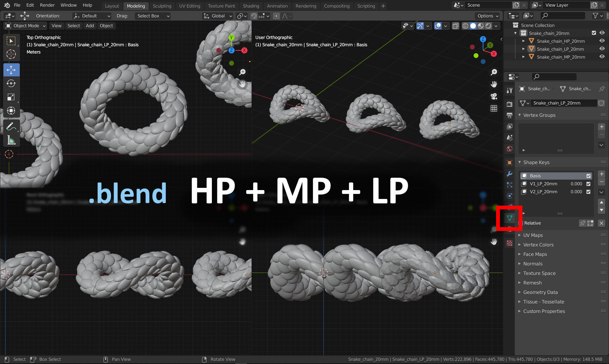Open the Global transform orientation dropdown

[x=218, y=16]
